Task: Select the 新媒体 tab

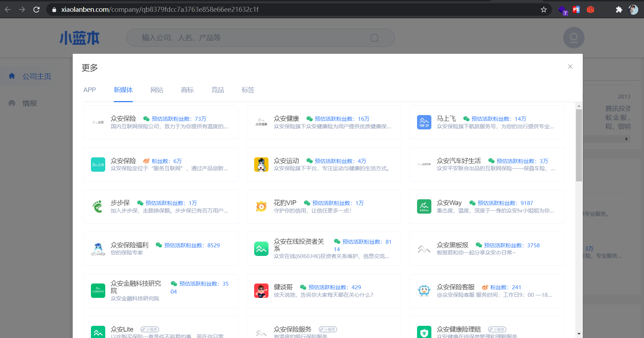Action: point(123,90)
